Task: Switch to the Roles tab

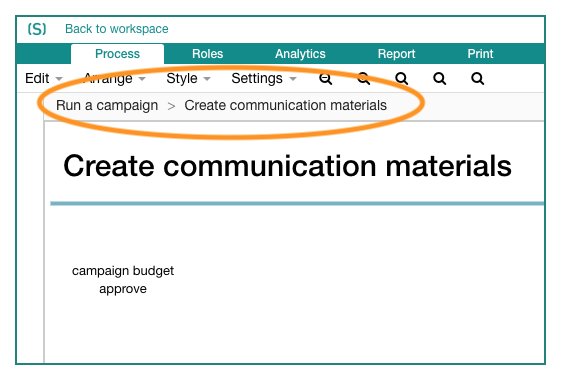Action: tap(208, 54)
